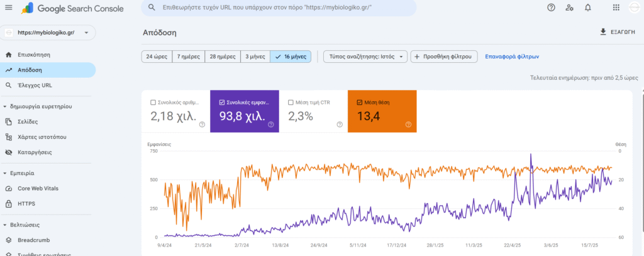The image size is (644, 256).
Task: Click the help question mark icon in header
Action: [551, 8]
